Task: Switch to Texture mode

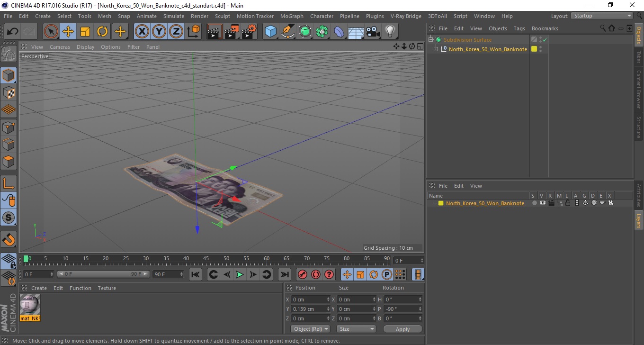Action: (9, 92)
